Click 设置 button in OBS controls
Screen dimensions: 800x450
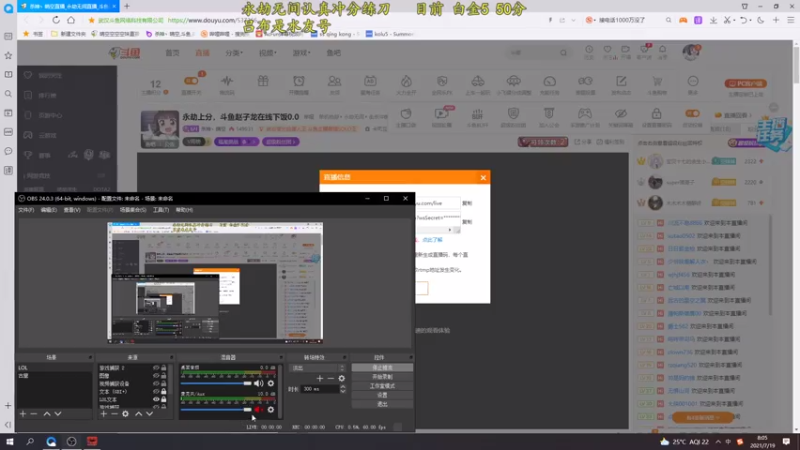[x=382, y=395]
